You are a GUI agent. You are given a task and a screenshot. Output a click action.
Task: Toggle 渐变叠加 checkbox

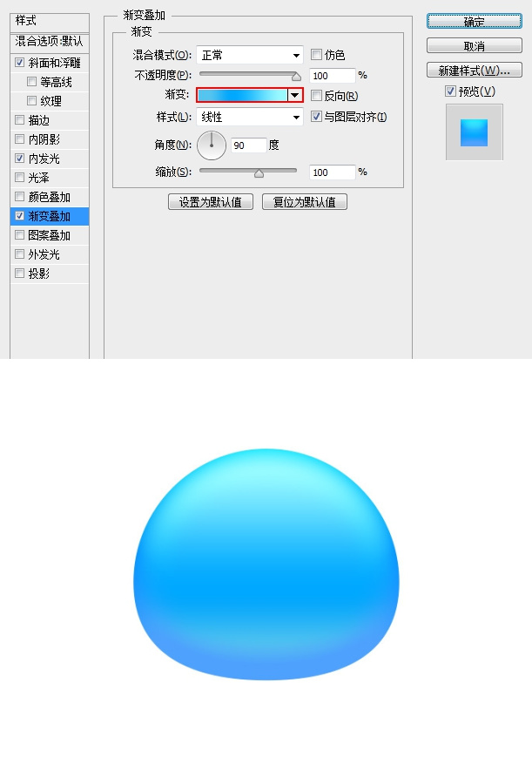pos(19,215)
